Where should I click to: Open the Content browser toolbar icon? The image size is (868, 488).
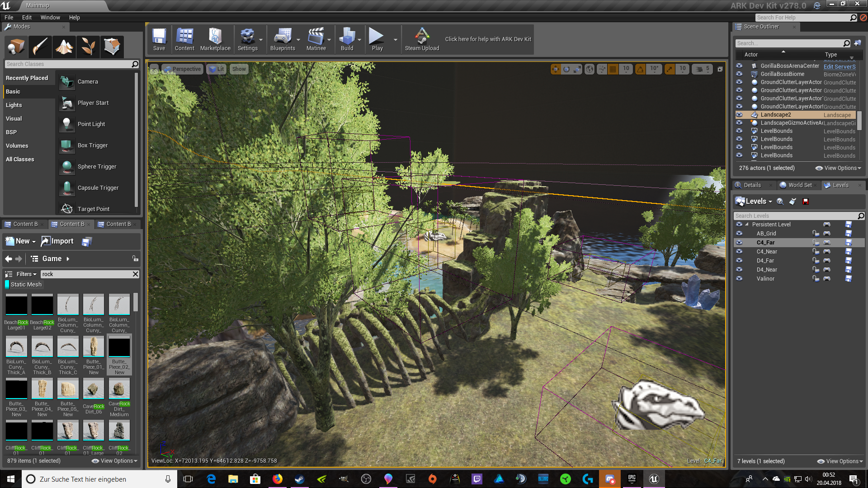click(x=184, y=39)
